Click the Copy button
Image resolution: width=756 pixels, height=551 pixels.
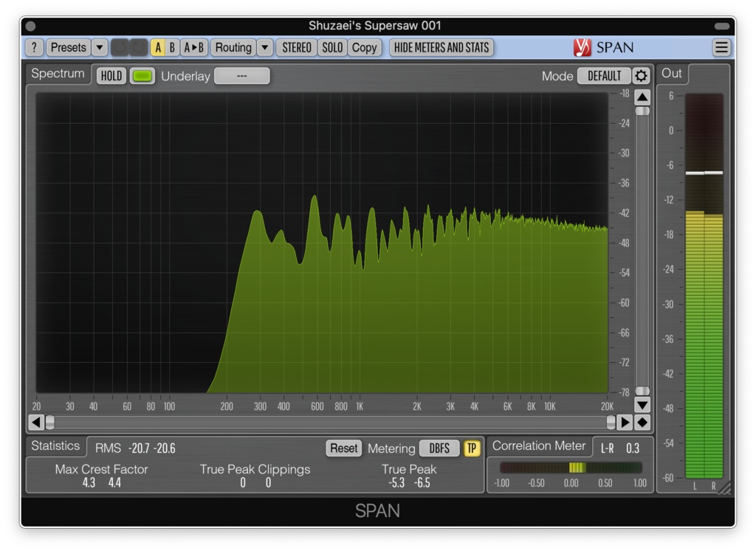(364, 48)
